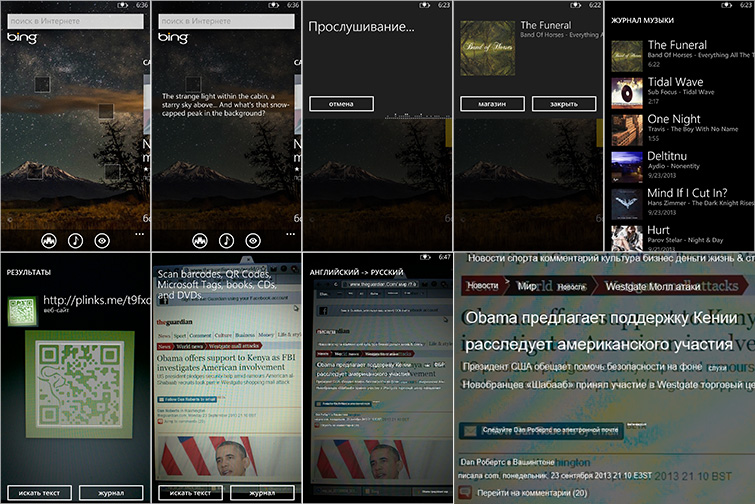Tap the envelope icon beside the follow-by-email label
Viewport: 755px width, 504px height.
coord(468,431)
